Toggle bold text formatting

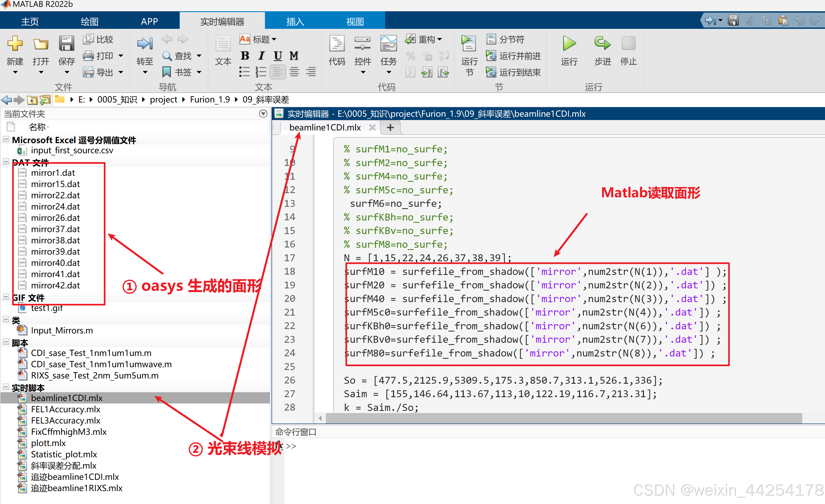pos(245,55)
